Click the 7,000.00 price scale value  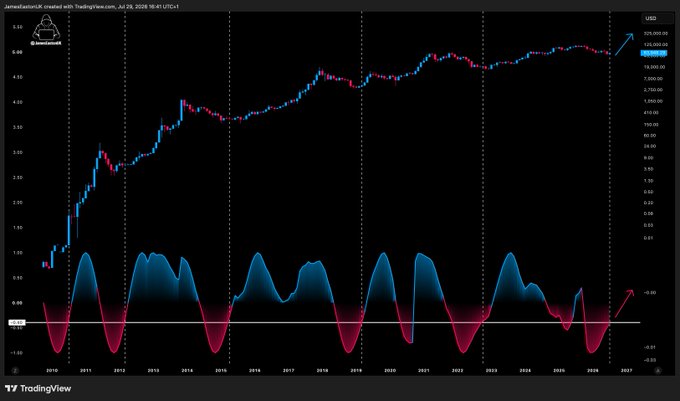coord(654,79)
